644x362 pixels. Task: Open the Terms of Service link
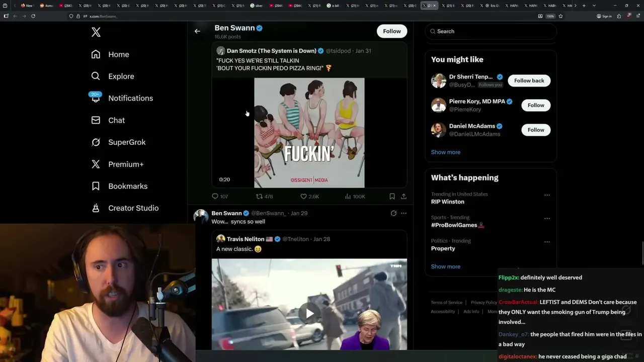pyautogui.click(x=447, y=302)
